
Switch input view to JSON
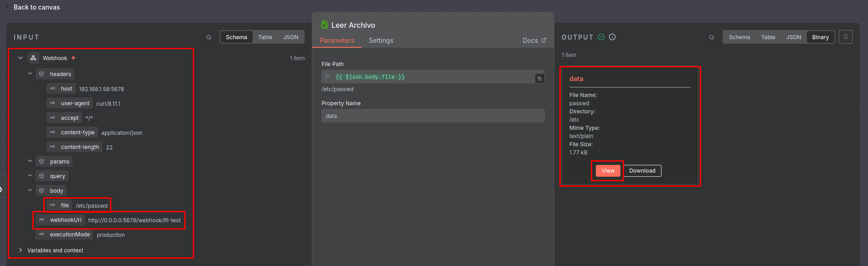tap(291, 37)
